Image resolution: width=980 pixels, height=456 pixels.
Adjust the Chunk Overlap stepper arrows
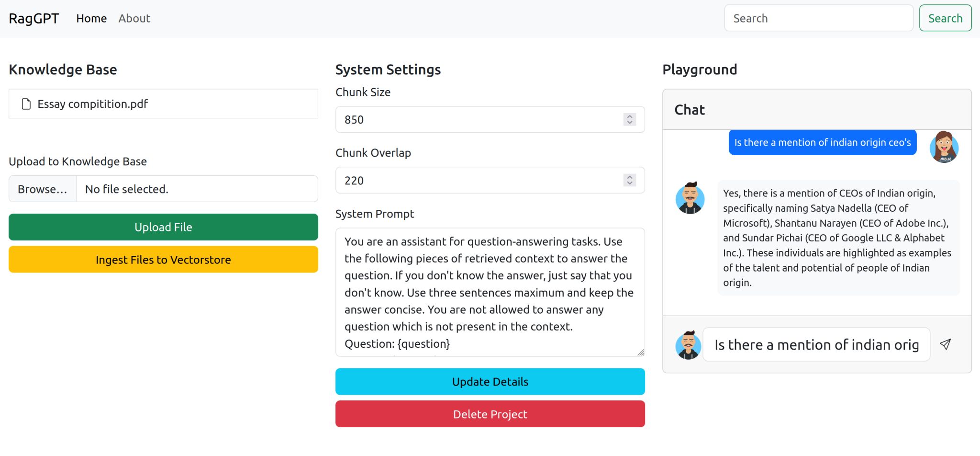630,180
